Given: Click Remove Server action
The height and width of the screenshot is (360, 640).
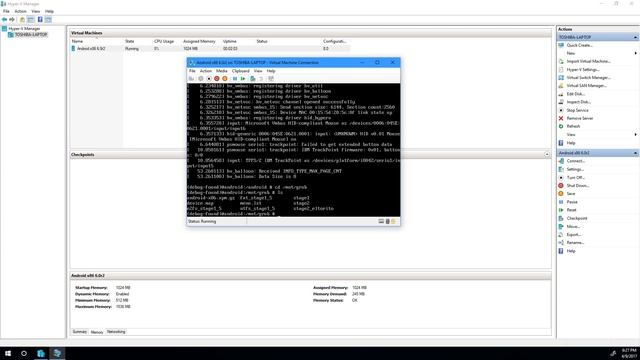Looking at the screenshot, I should pyautogui.click(x=580, y=118).
